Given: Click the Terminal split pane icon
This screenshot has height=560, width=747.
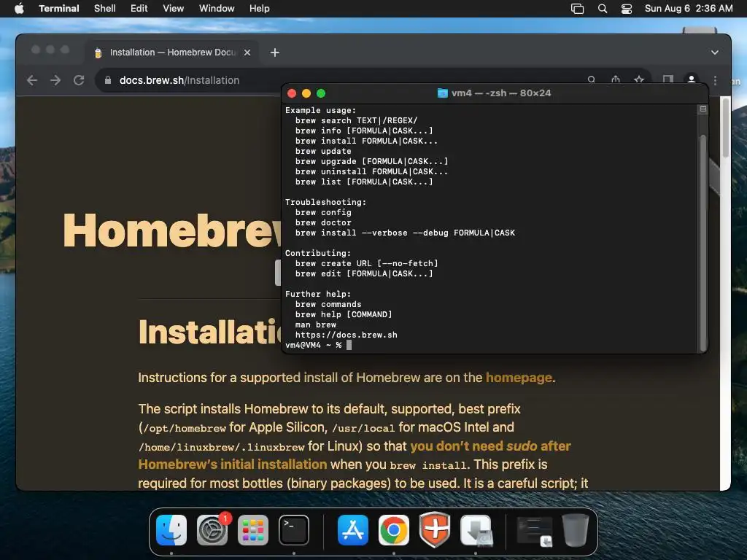Looking at the screenshot, I should click(703, 109).
